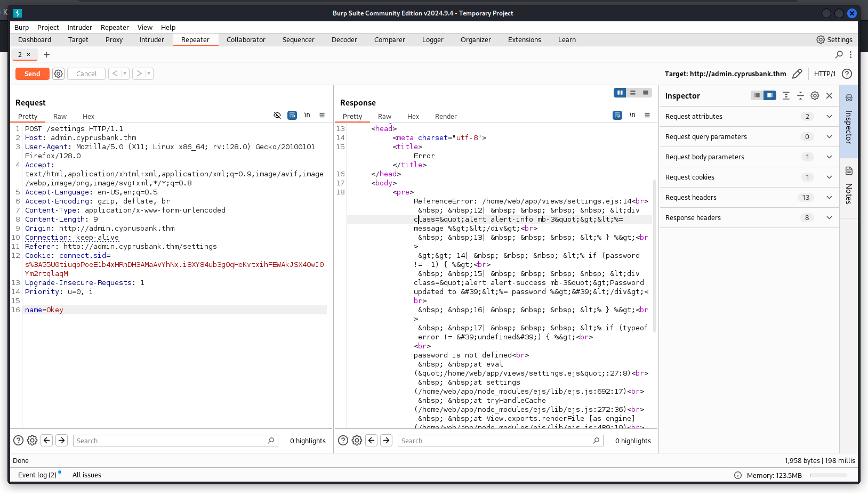Switch Request view to Hex
Image resolution: width=868 pixels, height=496 pixels.
(89, 116)
